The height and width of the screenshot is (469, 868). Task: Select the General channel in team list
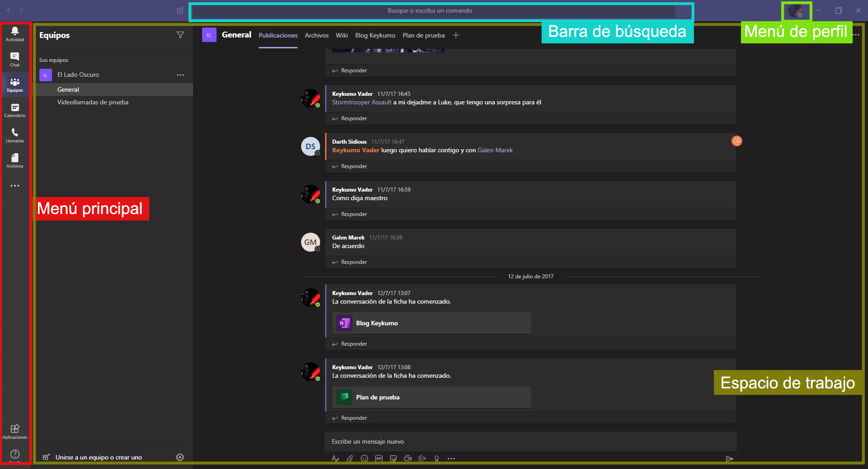114,89
